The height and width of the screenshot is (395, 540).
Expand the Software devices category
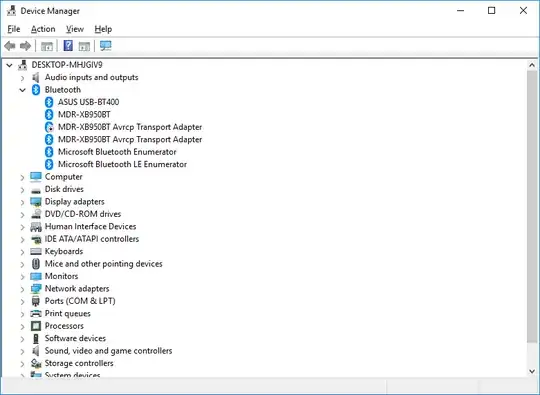[x=22, y=339]
